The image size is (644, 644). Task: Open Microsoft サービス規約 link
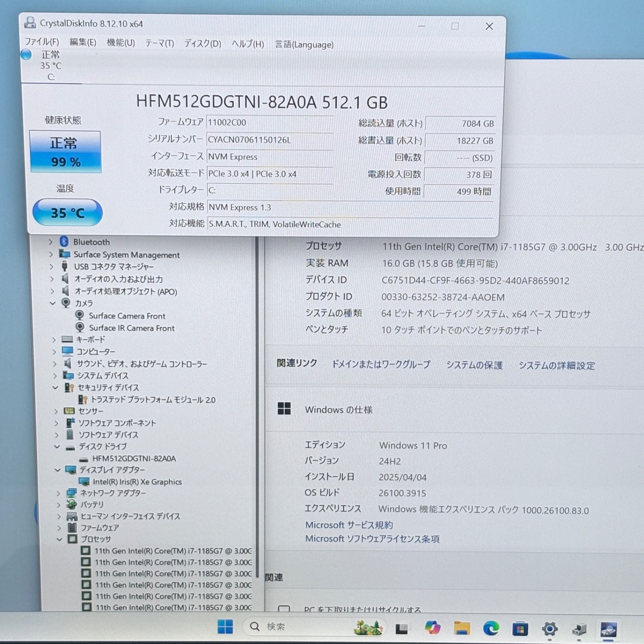[x=349, y=525]
